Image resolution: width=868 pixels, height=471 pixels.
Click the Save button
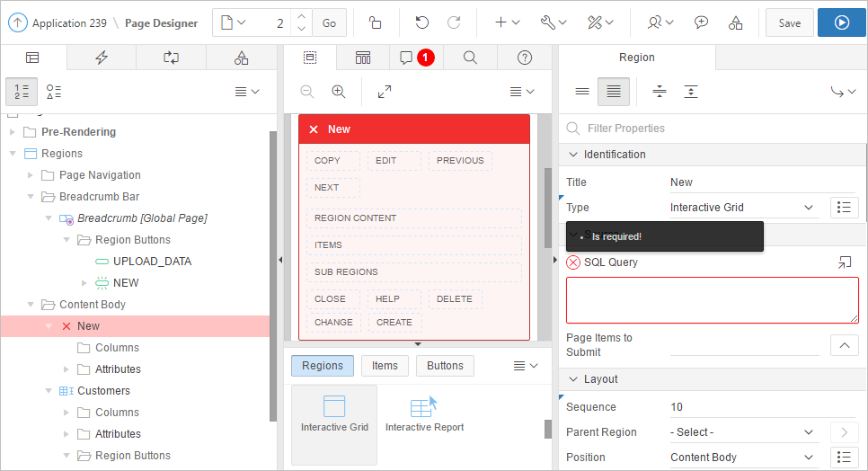(x=789, y=22)
